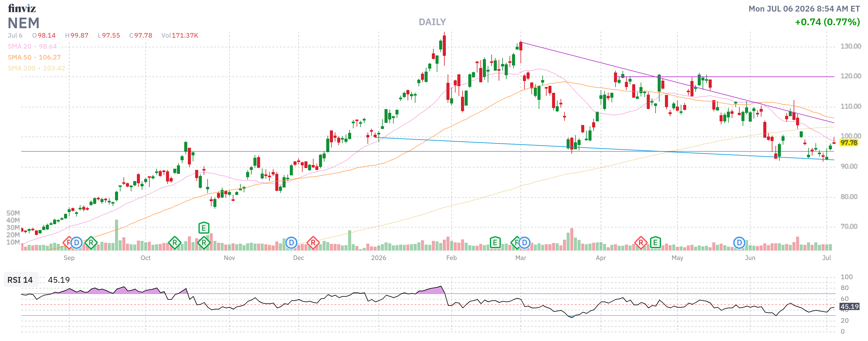Click the NEM ticker symbol title
This screenshot has width=868, height=341.
24,23
